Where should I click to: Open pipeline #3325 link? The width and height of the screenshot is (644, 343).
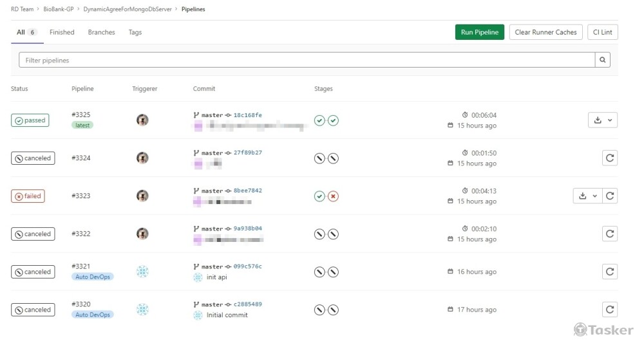point(81,115)
